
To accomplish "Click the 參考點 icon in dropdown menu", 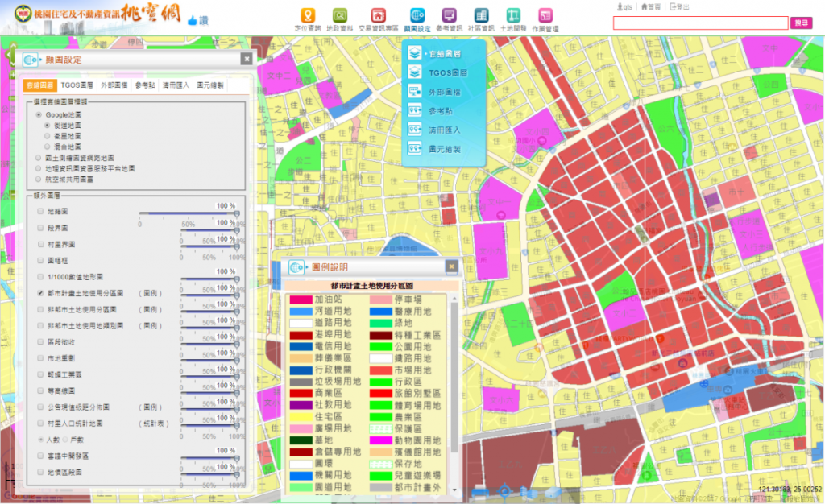I will coord(415,110).
